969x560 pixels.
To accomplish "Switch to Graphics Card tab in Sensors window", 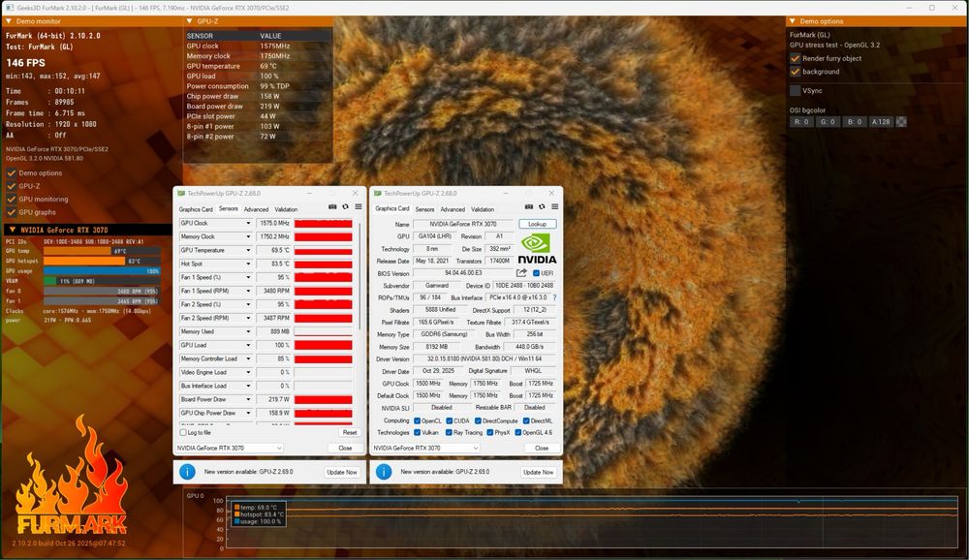I will 196,209.
